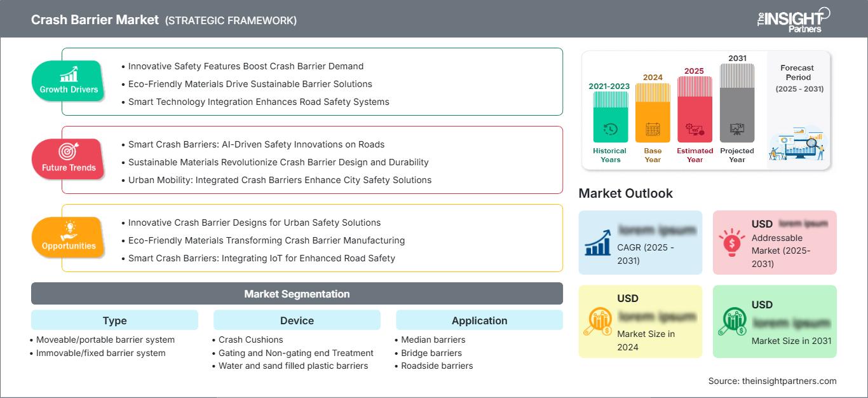The image size is (868, 398).
Task: Click the Opportunities label badge
Action: click(69, 238)
